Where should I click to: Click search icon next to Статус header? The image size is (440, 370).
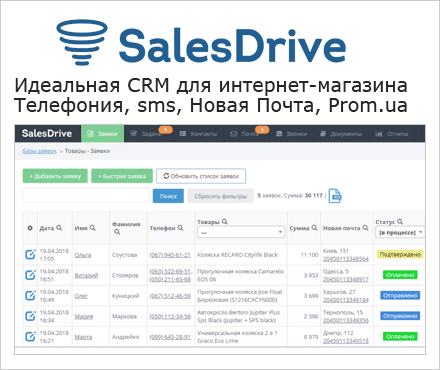point(400,221)
